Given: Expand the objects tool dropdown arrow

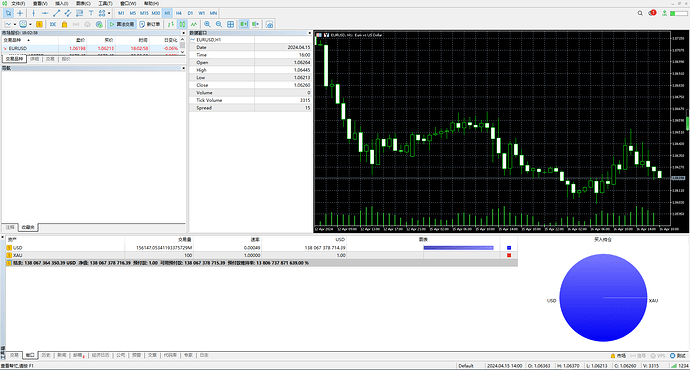Looking at the screenshot, I should tap(109, 13).
